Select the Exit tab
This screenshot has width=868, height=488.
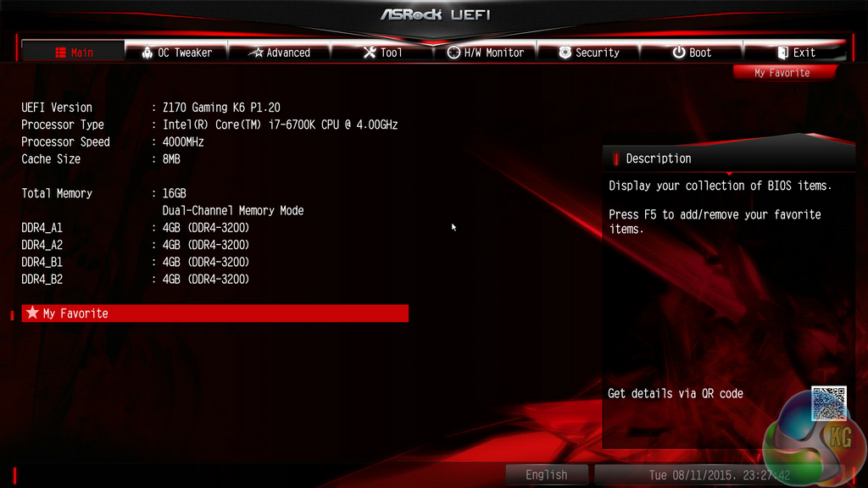pyautogui.click(x=795, y=52)
